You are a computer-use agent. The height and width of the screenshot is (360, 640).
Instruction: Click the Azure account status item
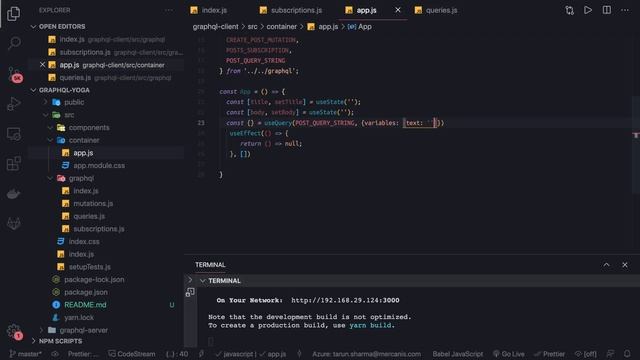point(367,354)
